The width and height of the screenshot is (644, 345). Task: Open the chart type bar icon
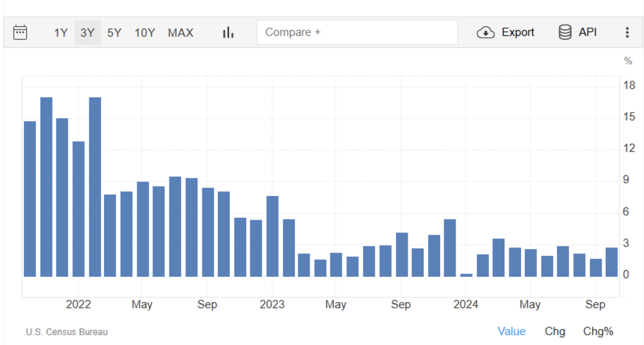coord(228,32)
